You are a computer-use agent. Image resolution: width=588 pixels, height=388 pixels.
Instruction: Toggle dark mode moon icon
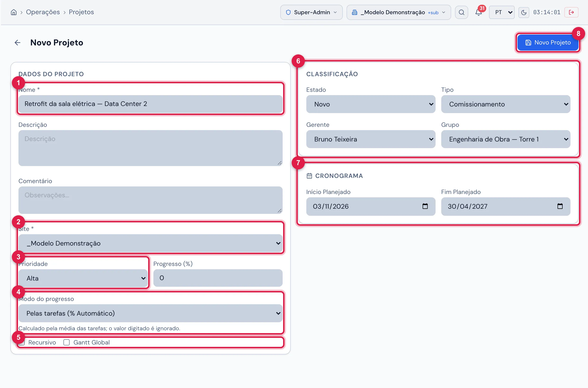(524, 12)
